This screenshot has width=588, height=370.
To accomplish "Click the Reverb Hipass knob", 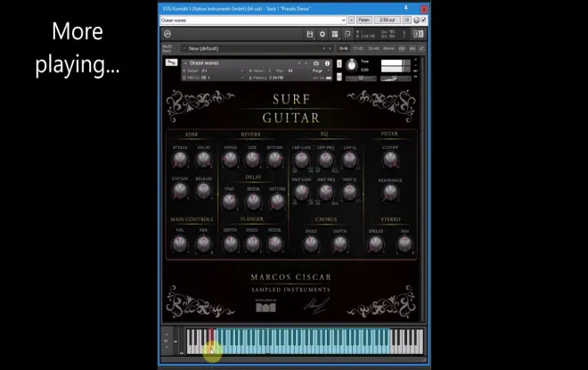I will coord(230,160).
